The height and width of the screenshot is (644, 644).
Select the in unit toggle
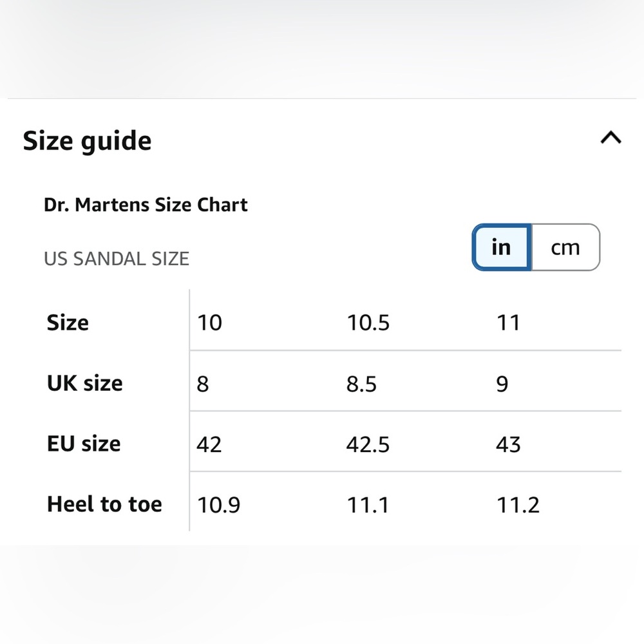[502, 247]
